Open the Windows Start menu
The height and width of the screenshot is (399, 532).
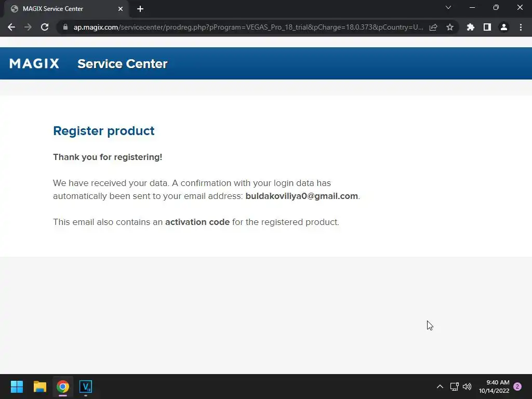pyautogui.click(x=17, y=387)
